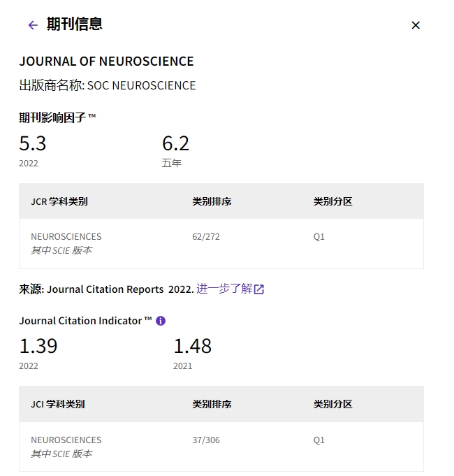Click the 37/306 rank cell

point(206,440)
